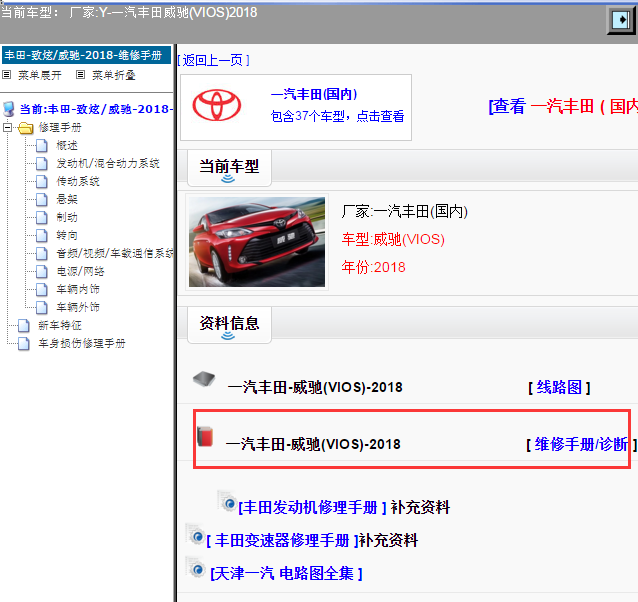Click 一汽丰田-威驰(VIOS)-2018 in the 维修手册/诊断 row
The width and height of the screenshot is (638, 602).
(x=313, y=444)
